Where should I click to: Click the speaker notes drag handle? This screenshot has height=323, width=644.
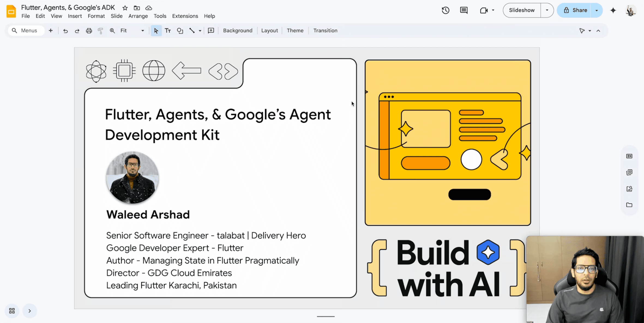pos(326,316)
